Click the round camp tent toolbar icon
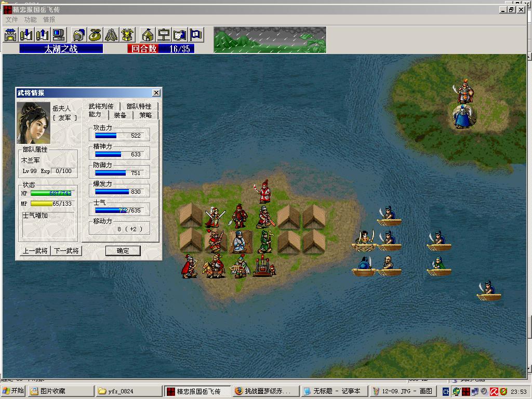 coord(148,35)
